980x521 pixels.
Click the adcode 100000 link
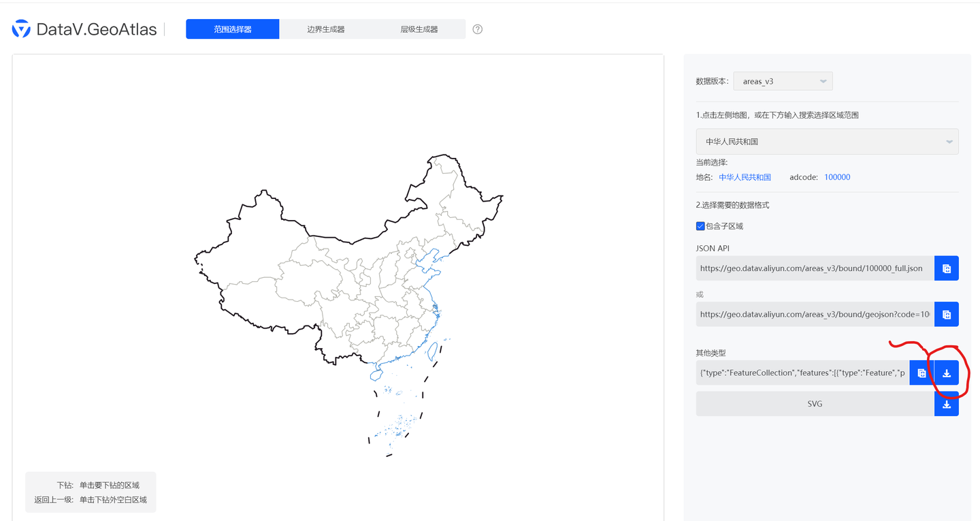pyautogui.click(x=837, y=176)
